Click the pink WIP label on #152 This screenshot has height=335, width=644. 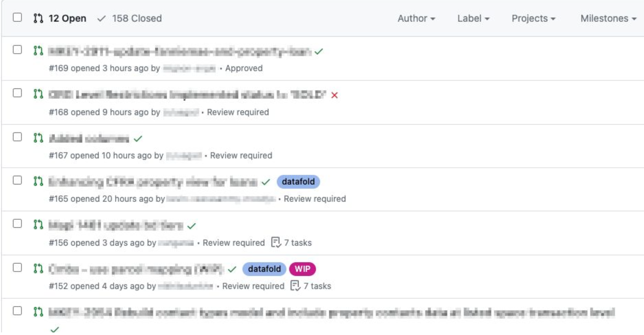coord(302,269)
